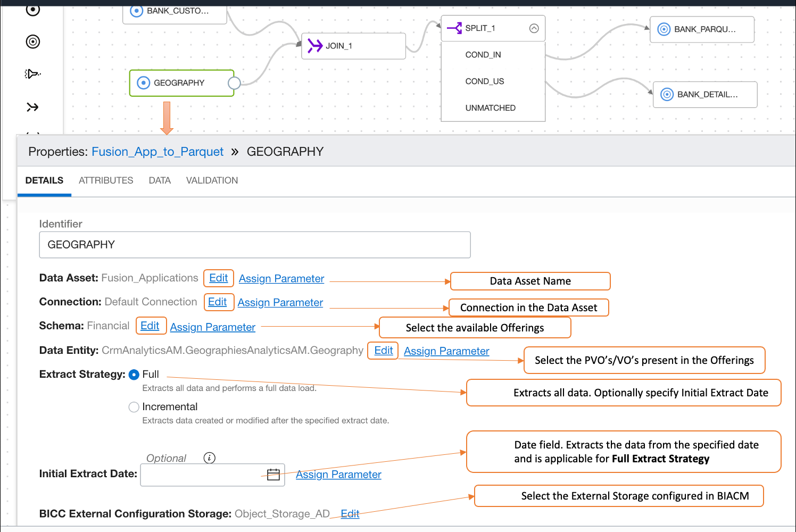The height and width of the screenshot is (532, 796).
Task: Open the Initial Extract Date calendar icon
Action: click(x=273, y=473)
